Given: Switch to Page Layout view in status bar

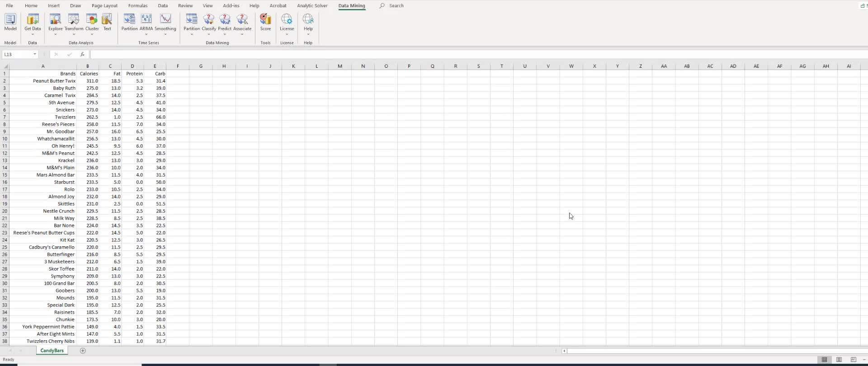Looking at the screenshot, I should click(839, 360).
